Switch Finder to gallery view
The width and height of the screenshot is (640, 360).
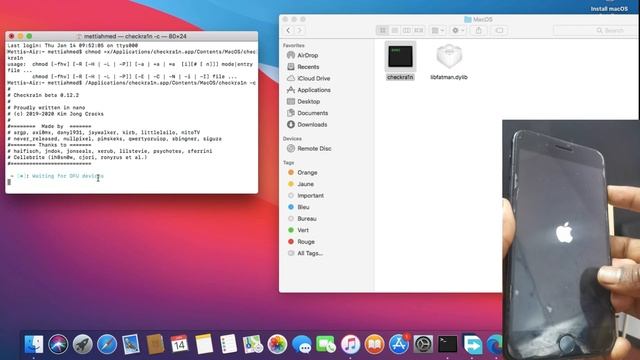tap(419, 30)
